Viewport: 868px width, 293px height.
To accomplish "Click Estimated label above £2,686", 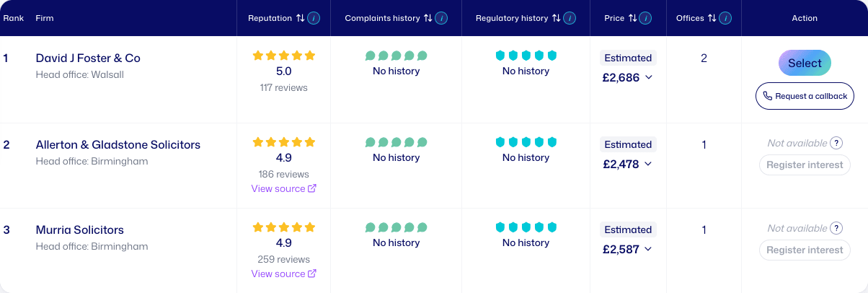I will click(x=628, y=58).
